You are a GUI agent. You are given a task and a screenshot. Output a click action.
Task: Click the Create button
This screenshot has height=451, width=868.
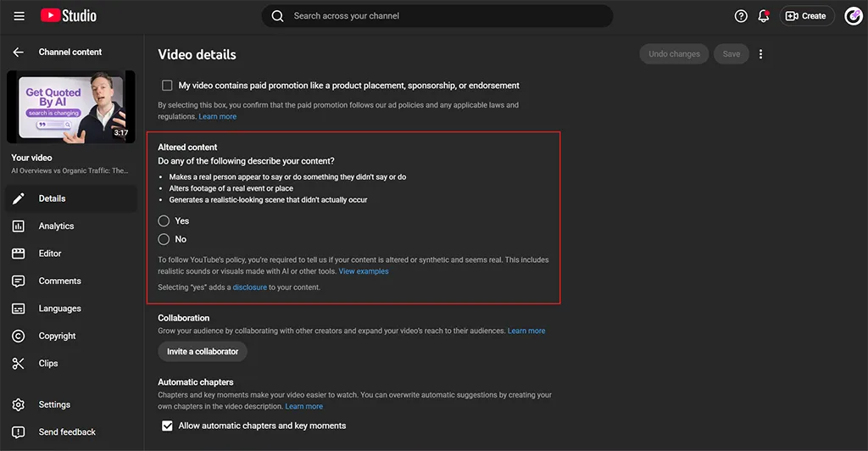(x=806, y=16)
